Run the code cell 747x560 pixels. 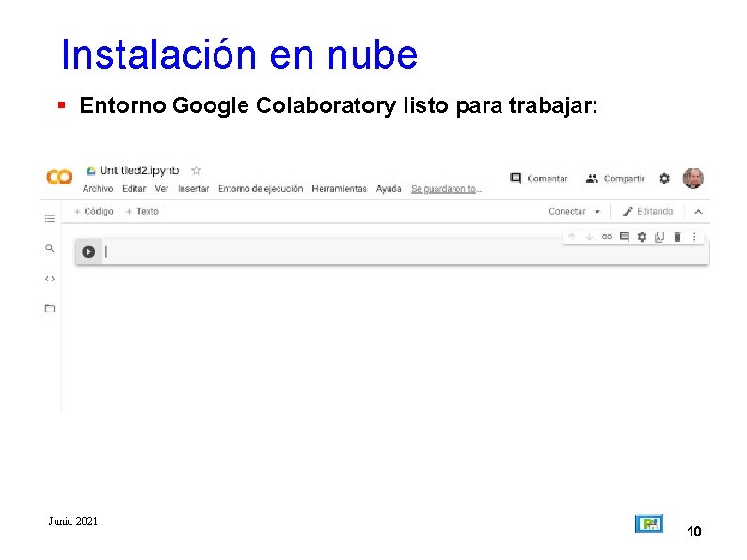point(88,251)
